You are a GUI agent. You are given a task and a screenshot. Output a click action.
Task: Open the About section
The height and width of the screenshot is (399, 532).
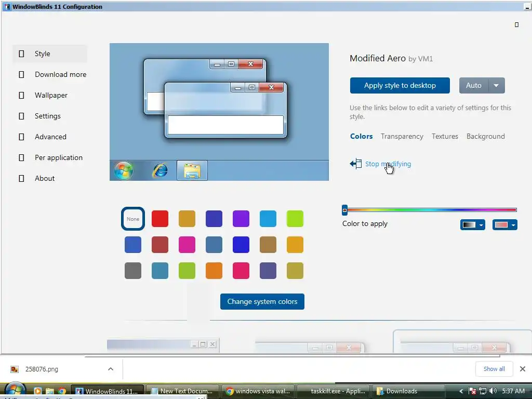click(50, 179)
